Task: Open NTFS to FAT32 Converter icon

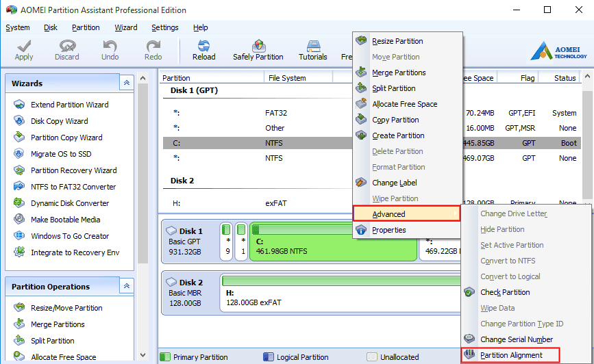Action: click(x=19, y=186)
